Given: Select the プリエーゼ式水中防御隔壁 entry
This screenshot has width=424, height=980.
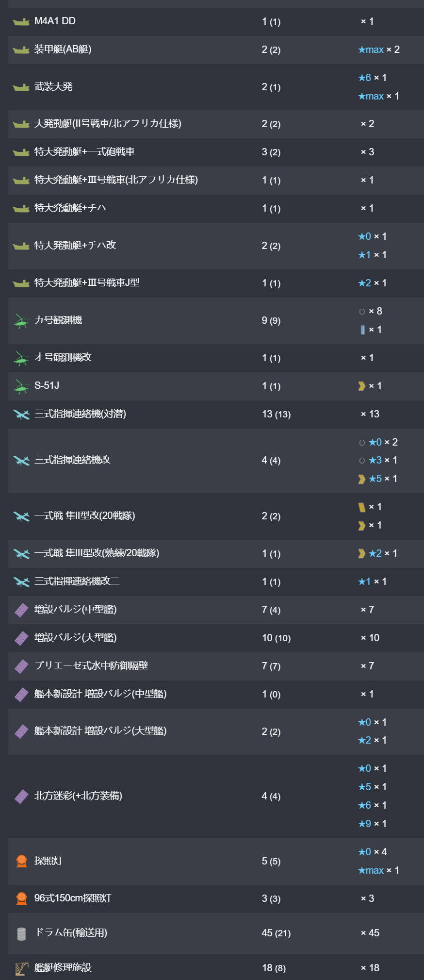Looking at the screenshot, I should pyautogui.click(x=91, y=666).
